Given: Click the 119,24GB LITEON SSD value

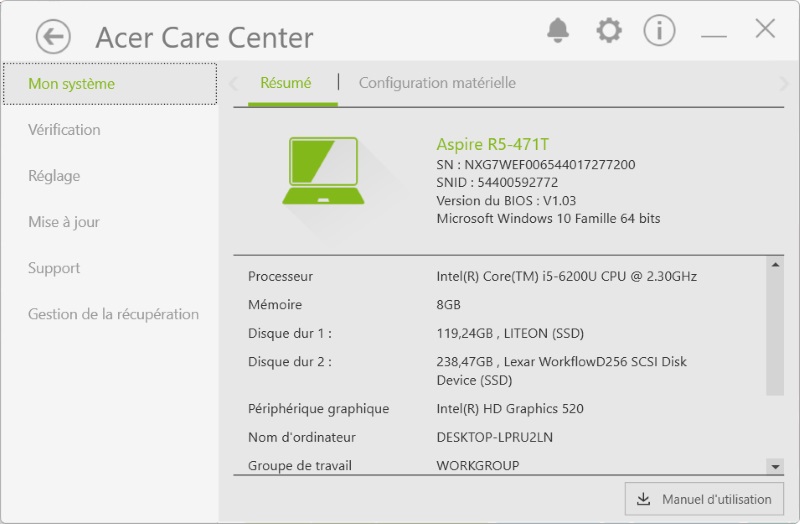Looking at the screenshot, I should click(510, 334).
